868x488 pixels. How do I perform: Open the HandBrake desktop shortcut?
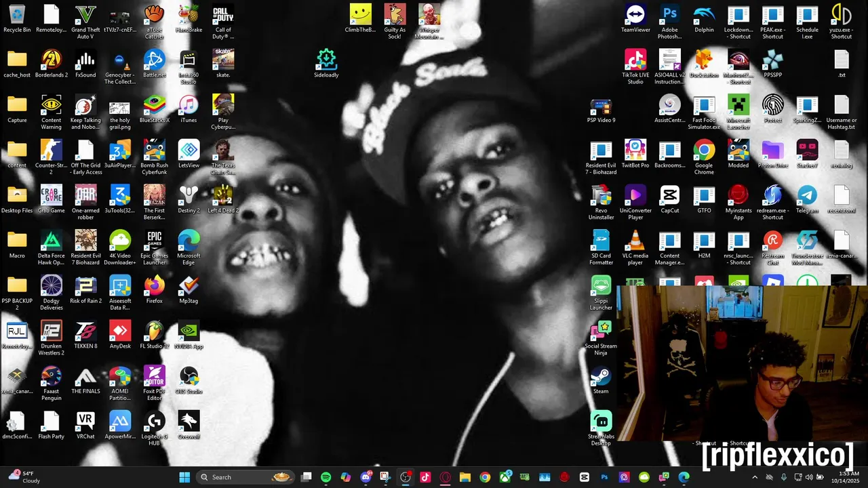pos(189,18)
